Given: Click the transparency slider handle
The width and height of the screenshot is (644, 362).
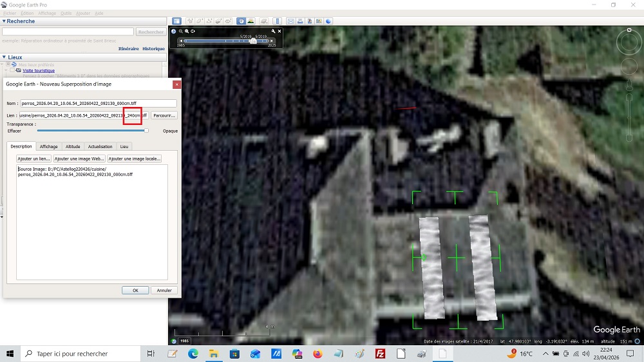Looking at the screenshot, I should click(146, 130).
